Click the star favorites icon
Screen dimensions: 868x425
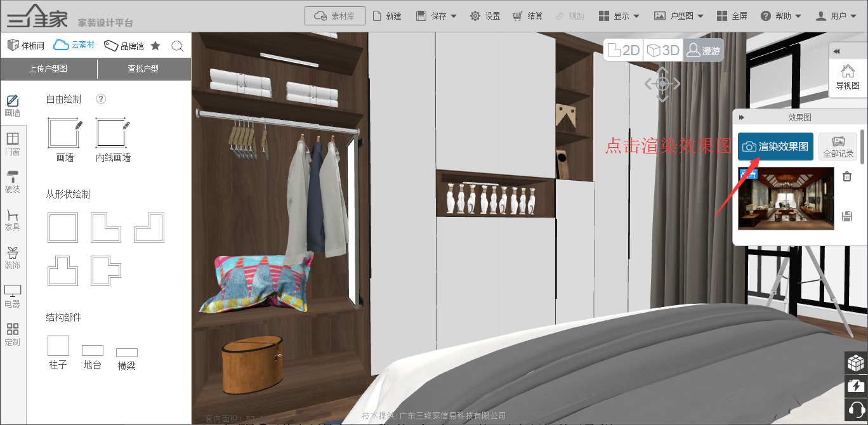pos(155,46)
